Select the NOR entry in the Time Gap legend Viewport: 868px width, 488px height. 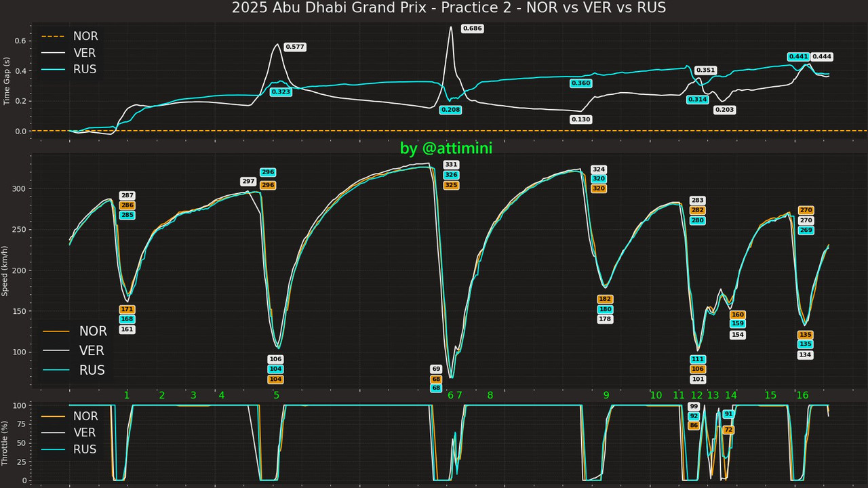70,37
